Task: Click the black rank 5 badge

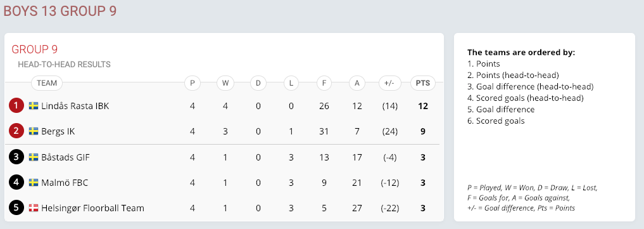Action: (16, 208)
